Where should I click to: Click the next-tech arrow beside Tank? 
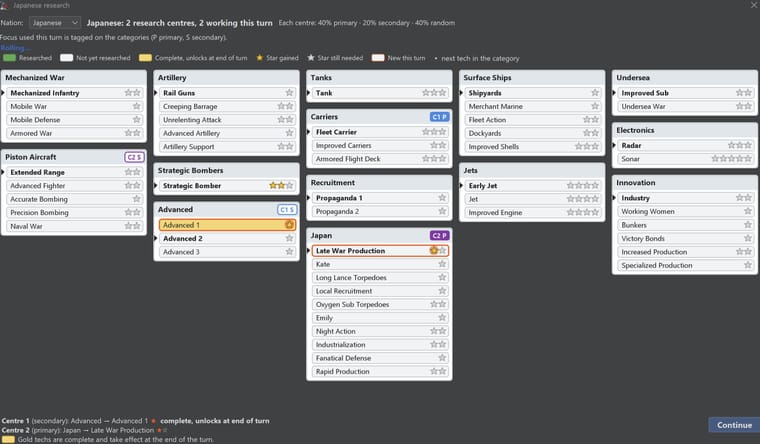(308, 93)
